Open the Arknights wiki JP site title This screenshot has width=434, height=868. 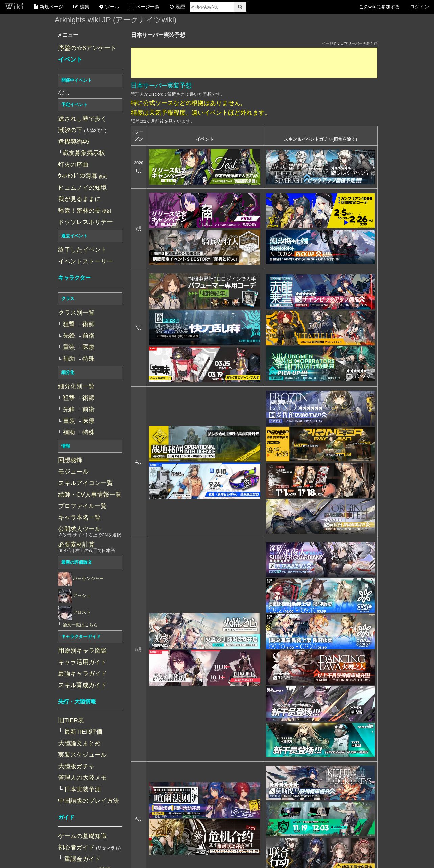point(116,20)
